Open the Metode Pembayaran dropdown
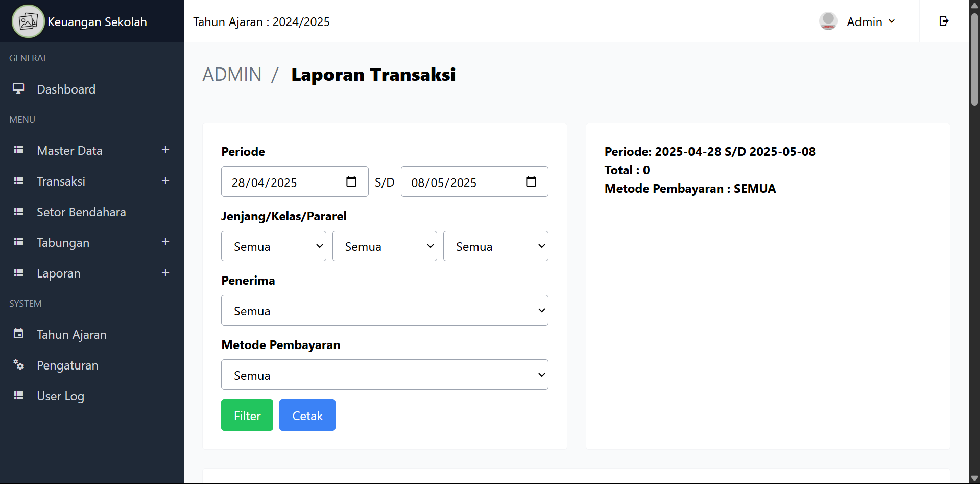The height and width of the screenshot is (484, 980). point(385,375)
